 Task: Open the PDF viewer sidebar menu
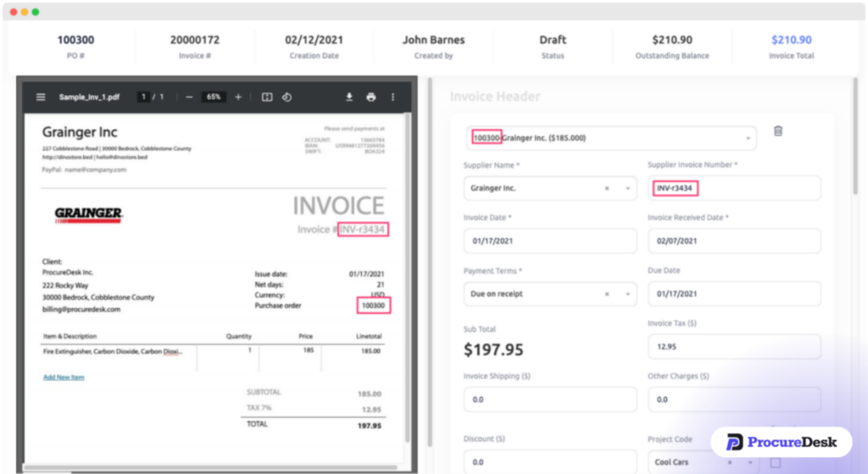click(41, 98)
